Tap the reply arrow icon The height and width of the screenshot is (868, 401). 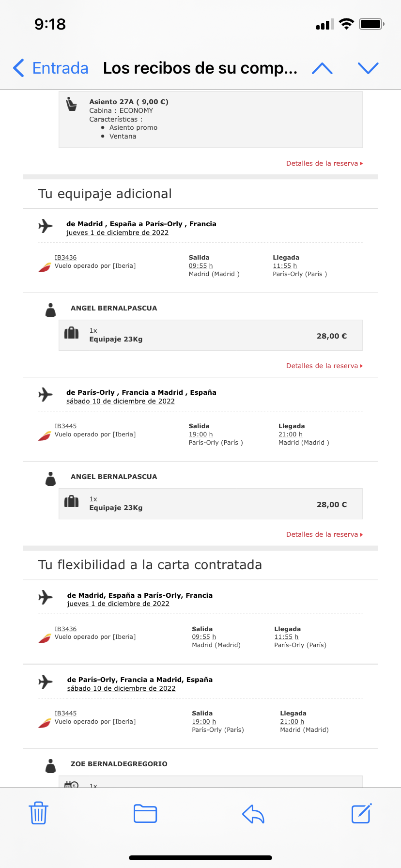(x=253, y=814)
